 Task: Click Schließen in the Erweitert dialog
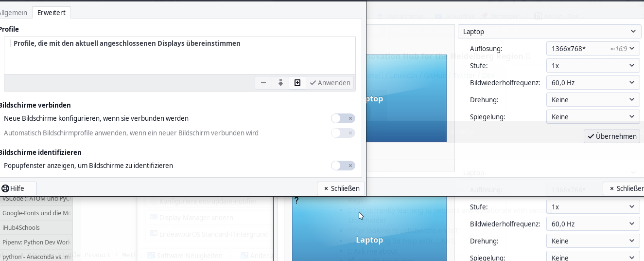click(341, 188)
